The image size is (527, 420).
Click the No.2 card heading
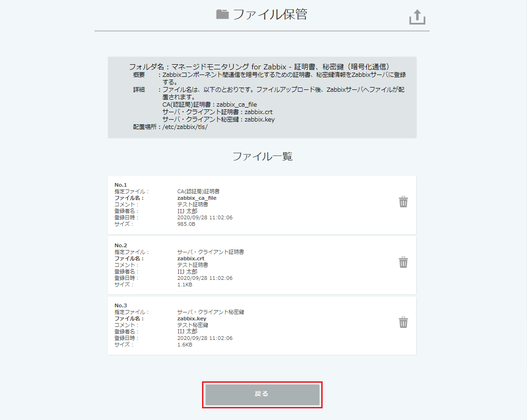[x=121, y=245]
